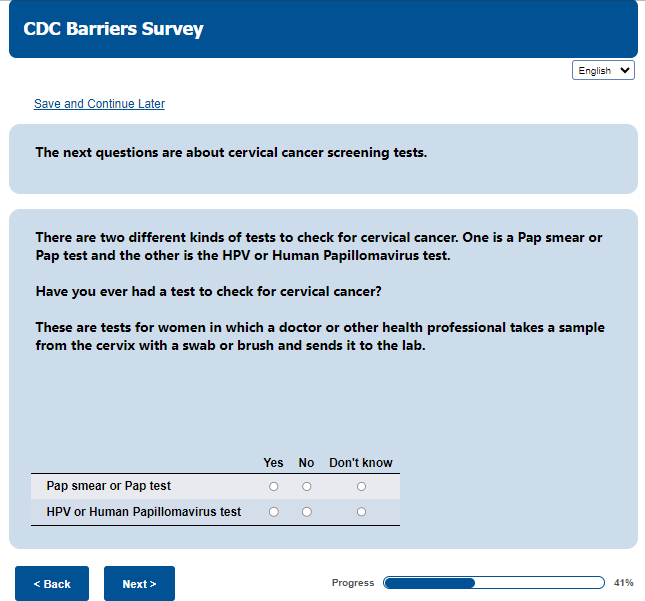Screen dimensions: 645x601
Task: Go to the previous page with Back
Action: (x=52, y=584)
